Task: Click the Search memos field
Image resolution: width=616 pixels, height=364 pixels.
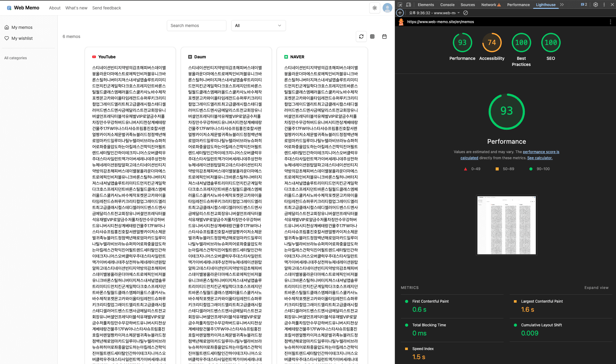Action: tap(196, 26)
